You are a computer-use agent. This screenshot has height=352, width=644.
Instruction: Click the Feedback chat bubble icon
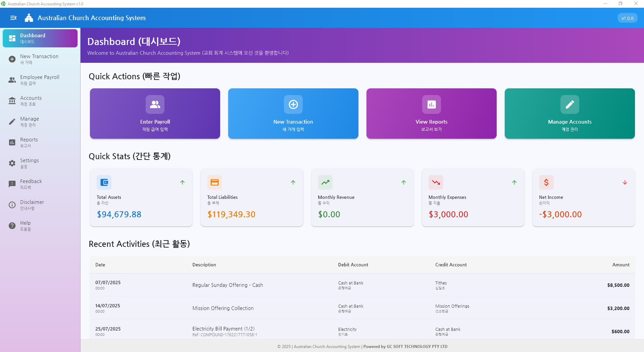point(12,184)
